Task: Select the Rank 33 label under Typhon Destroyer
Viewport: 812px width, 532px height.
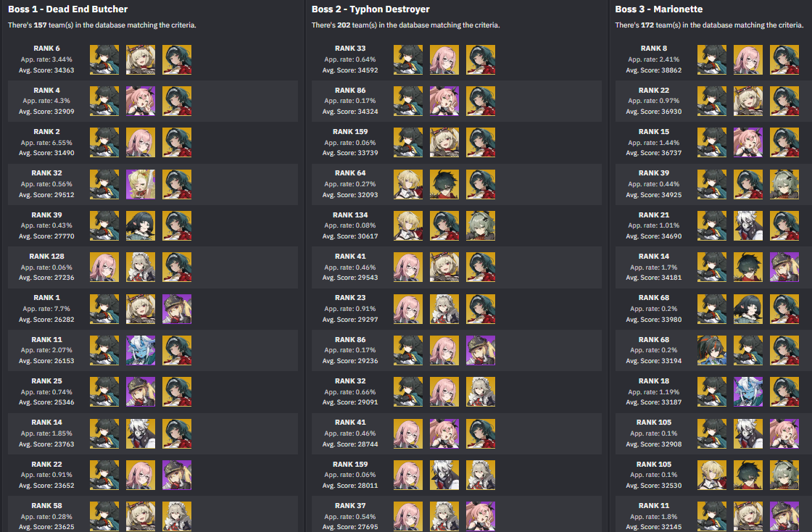Action: point(350,48)
